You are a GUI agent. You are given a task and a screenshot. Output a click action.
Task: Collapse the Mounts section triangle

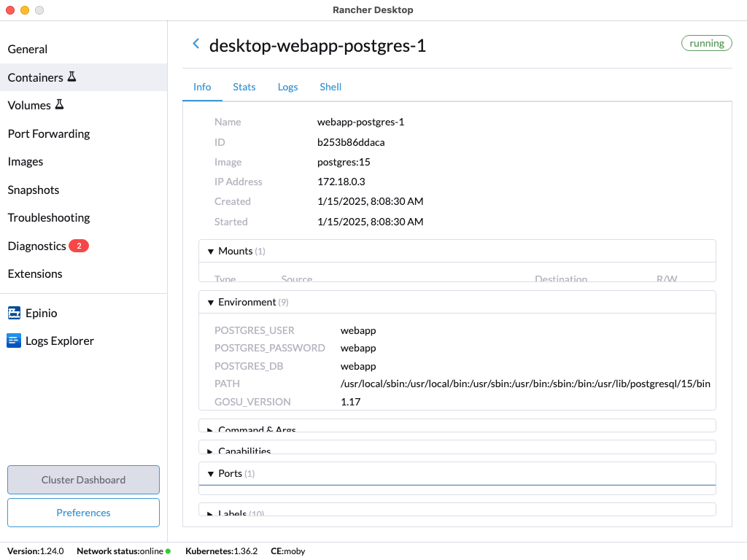coord(211,252)
